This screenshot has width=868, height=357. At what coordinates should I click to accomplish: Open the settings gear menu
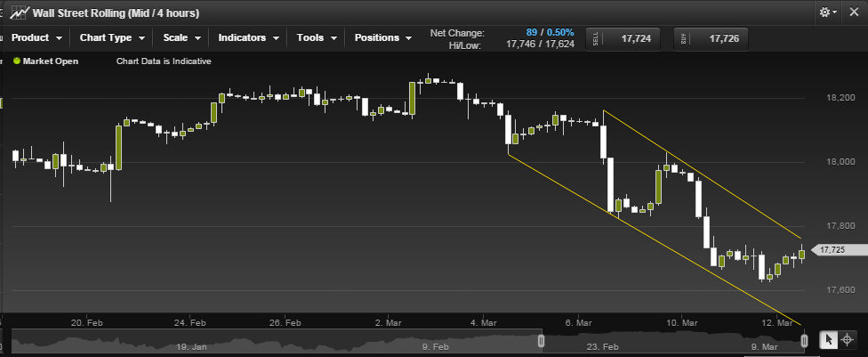coord(828,12)
